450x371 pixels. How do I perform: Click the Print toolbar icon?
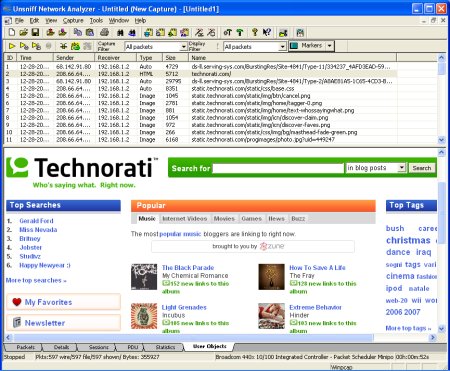coord(104,32)
